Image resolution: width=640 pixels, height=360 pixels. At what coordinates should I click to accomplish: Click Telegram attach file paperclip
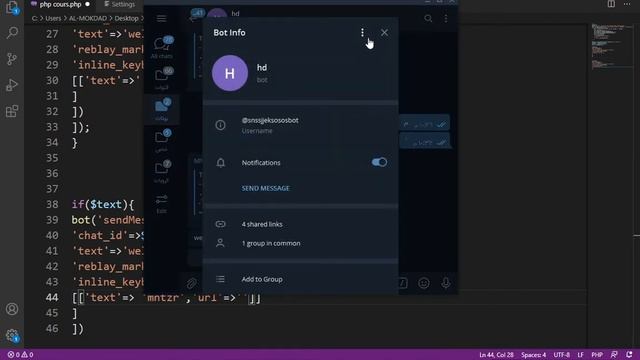(x=191, y=283)
